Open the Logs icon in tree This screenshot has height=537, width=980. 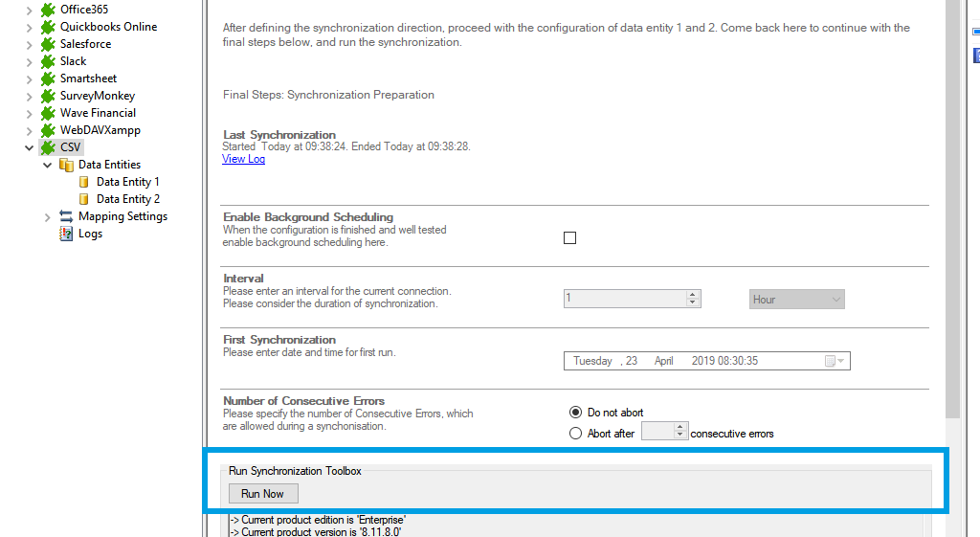[66, 234]
